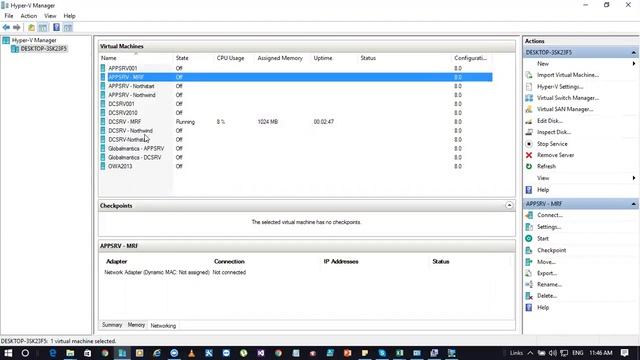The width and height of the screenshot is (640, 360).
Task: Toggle the Show/Hide Console Tree toolbar icon
Action: [43, 27]
